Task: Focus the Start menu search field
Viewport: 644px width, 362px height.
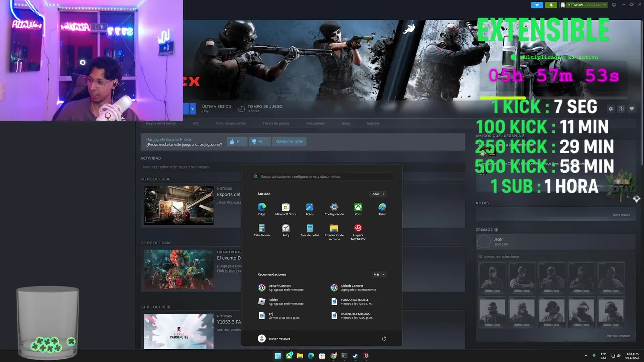Action: (x=322, y=177)
